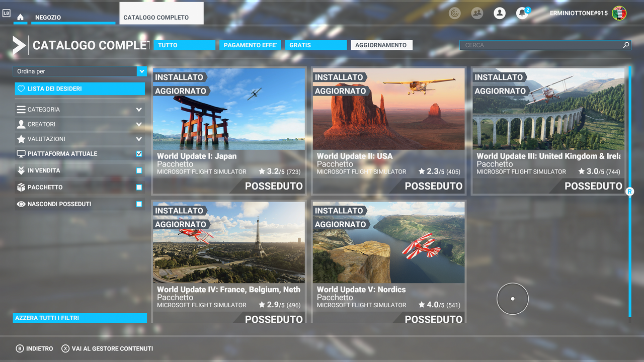Select the Tutto filter tab
The width and height of the screenshot is (644, 362).
click(x=185, y=45)
